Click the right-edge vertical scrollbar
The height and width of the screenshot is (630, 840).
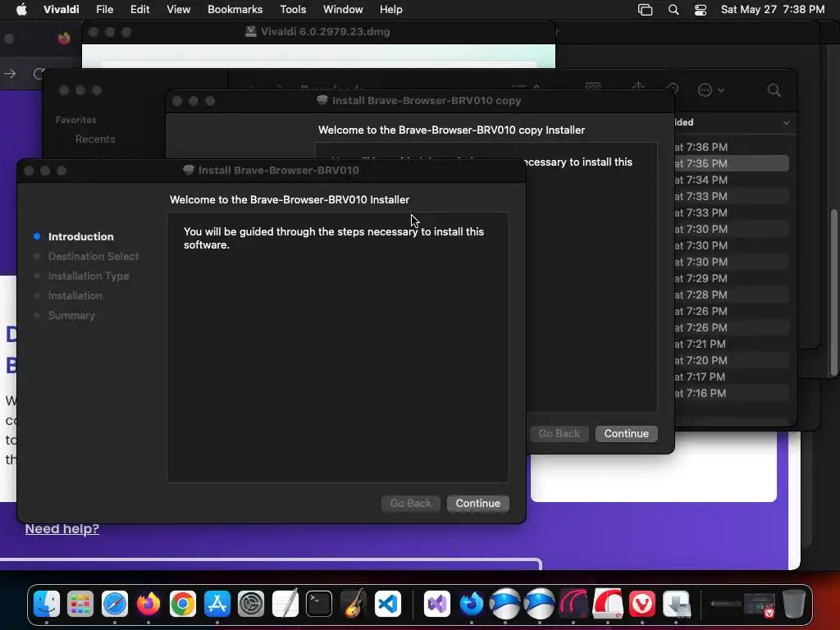(x=833, y=293)
